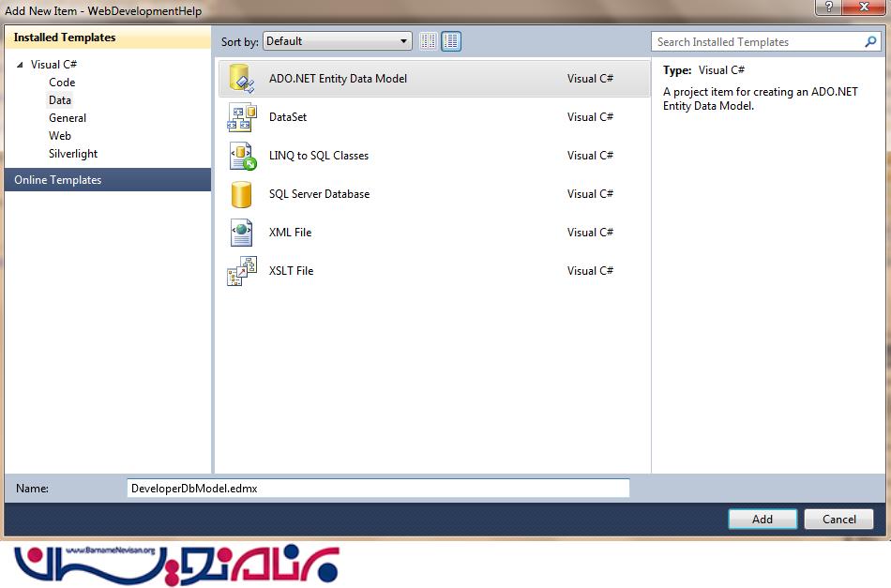
Task: Collapse the Visual C# tree node
Action: [x=20, y=65]
